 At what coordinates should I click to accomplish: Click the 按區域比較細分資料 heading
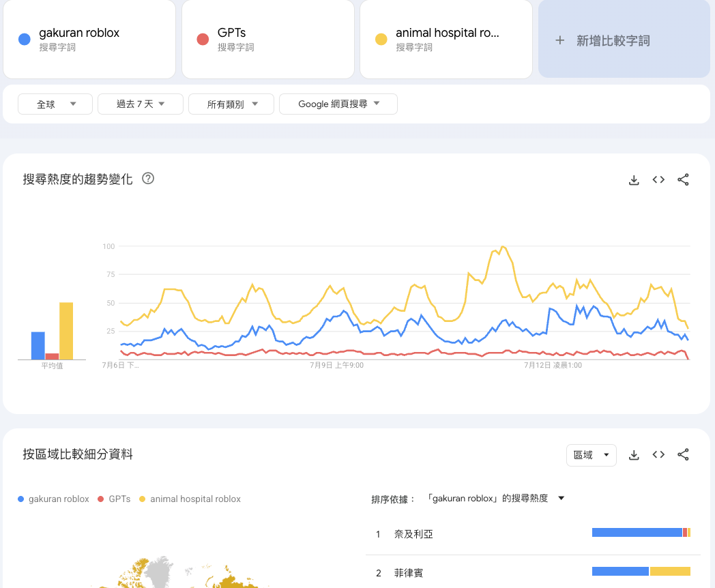click(78, 454)
